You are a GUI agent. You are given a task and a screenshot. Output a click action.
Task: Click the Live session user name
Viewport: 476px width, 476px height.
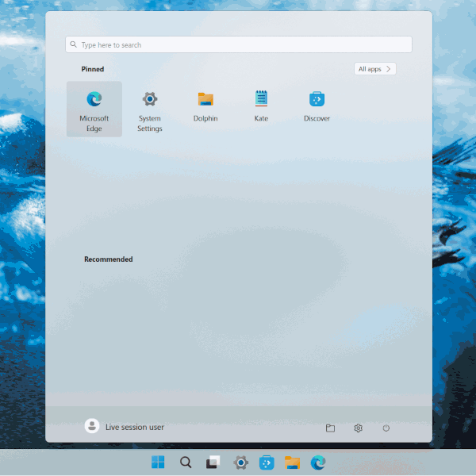coord(135,427)
